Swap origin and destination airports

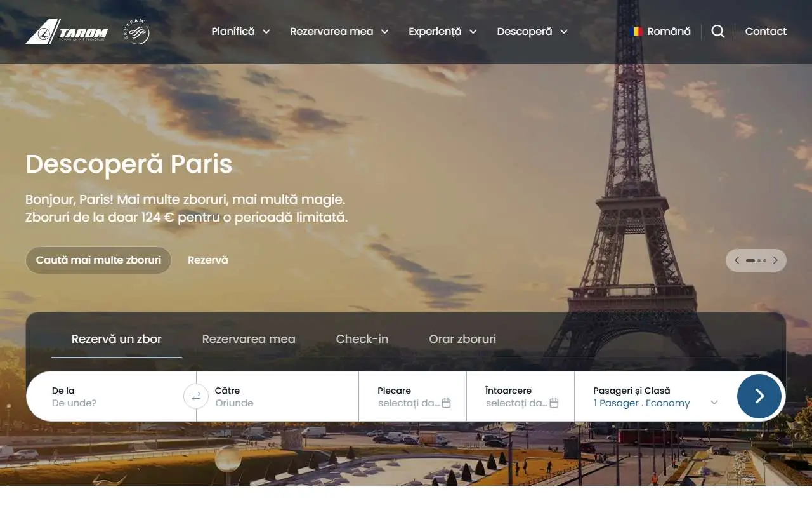click(x=196, y=396)
